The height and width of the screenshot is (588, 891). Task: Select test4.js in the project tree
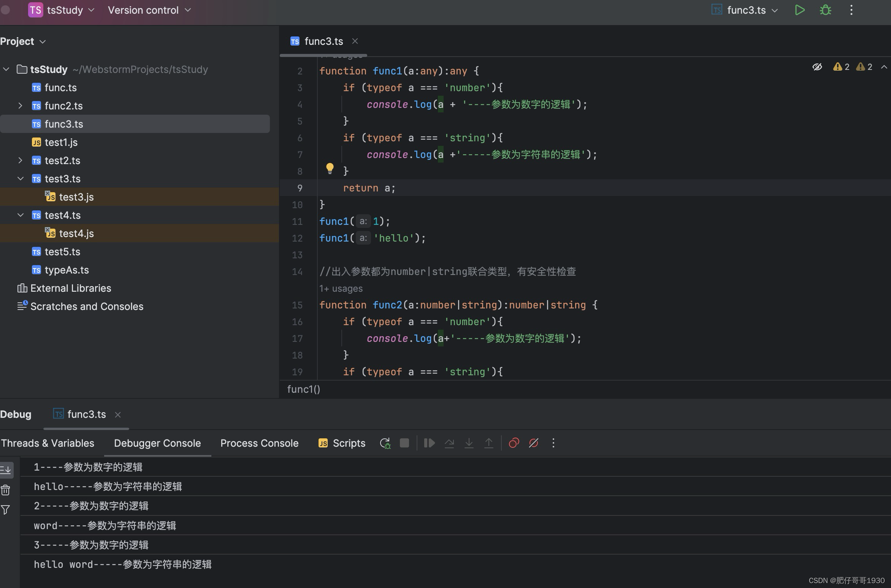139,233
